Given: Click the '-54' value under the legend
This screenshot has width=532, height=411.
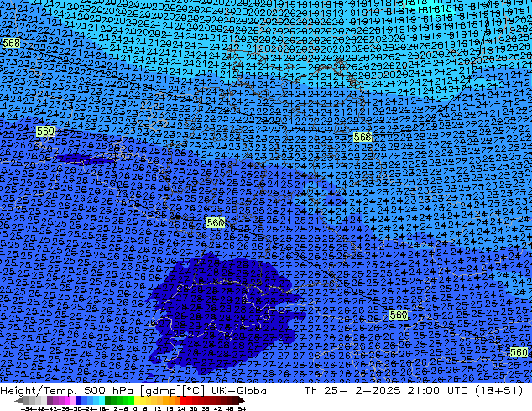Looking at the screenshot, I should (27, 408).
